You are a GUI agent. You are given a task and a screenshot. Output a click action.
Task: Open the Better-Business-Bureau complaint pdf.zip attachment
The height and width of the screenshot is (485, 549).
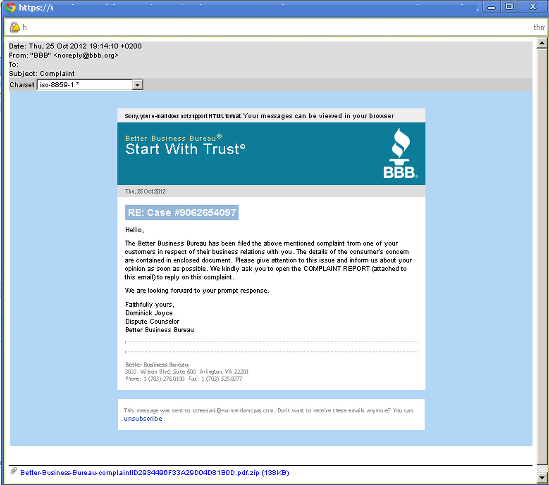click(x=155, y=473)
